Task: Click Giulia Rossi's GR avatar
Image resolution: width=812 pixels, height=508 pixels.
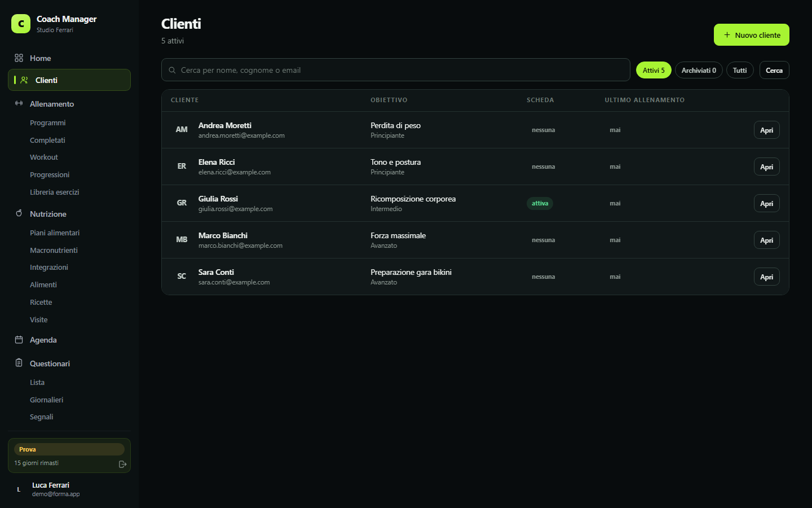Action: pos(182,203)
